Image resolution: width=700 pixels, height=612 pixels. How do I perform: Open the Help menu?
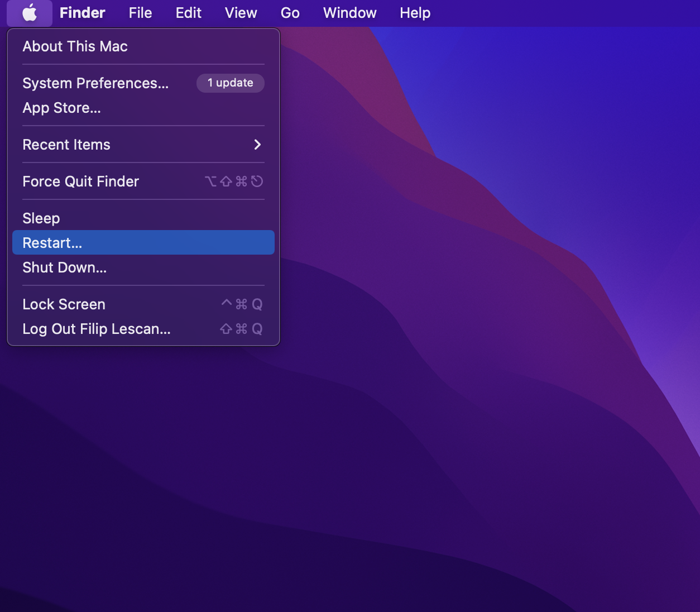(x=415, y=13)
